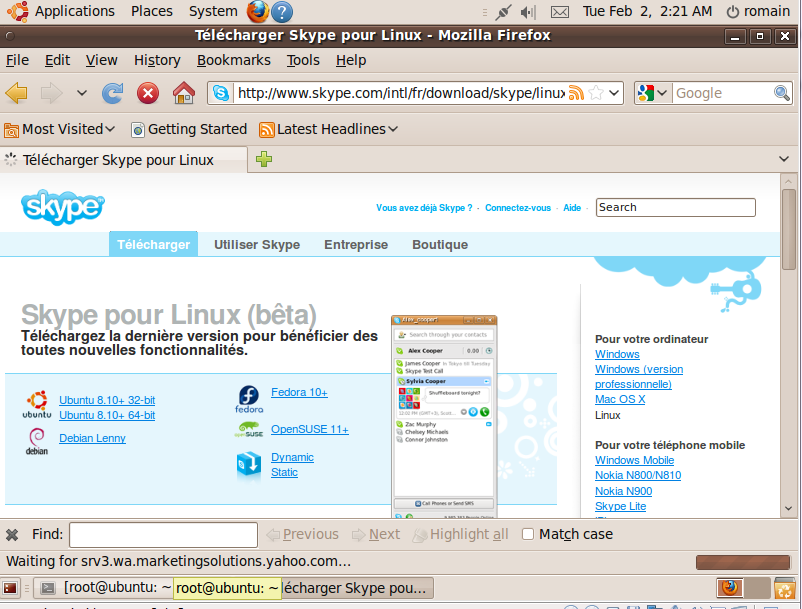Open the romain user session menu

click(758, 11)
